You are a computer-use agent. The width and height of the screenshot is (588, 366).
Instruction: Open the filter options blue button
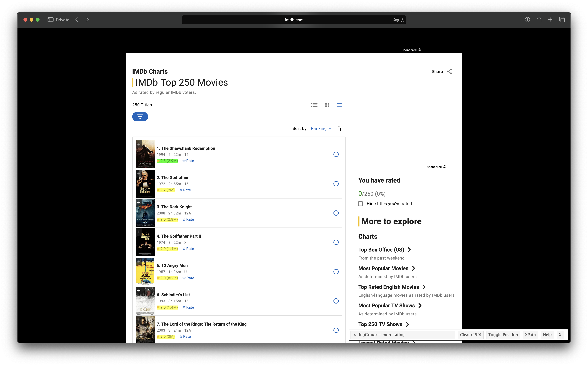pos(140,117)
